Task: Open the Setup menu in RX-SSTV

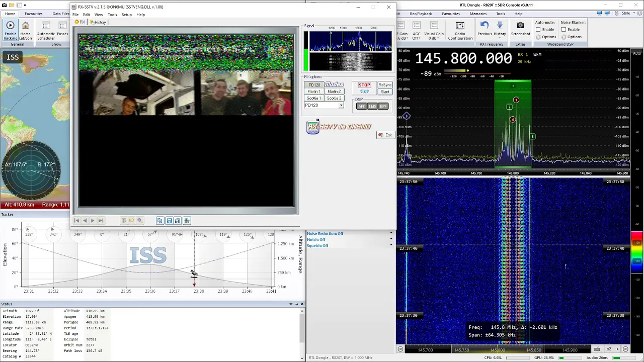Action: [x=126, y=15]
